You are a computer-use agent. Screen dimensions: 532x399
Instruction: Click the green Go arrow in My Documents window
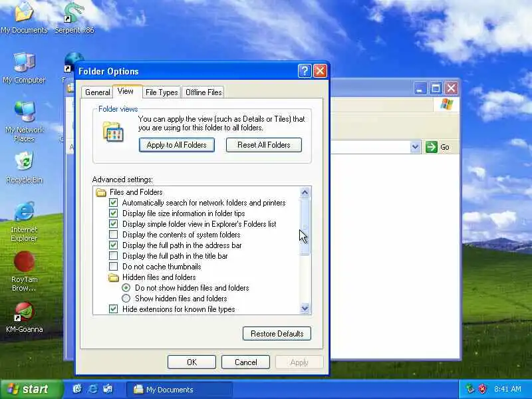tap(431, 147)
